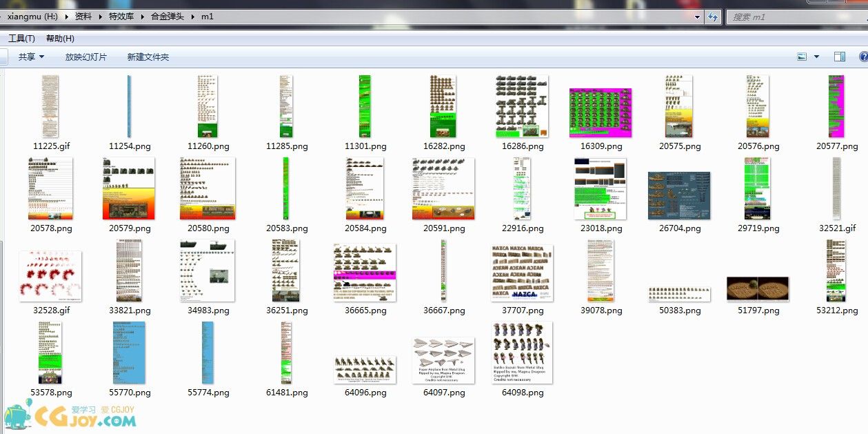Select the 11285.png thumbnail
This screenshot has height=434, width=868.
(x=287, y=106)
